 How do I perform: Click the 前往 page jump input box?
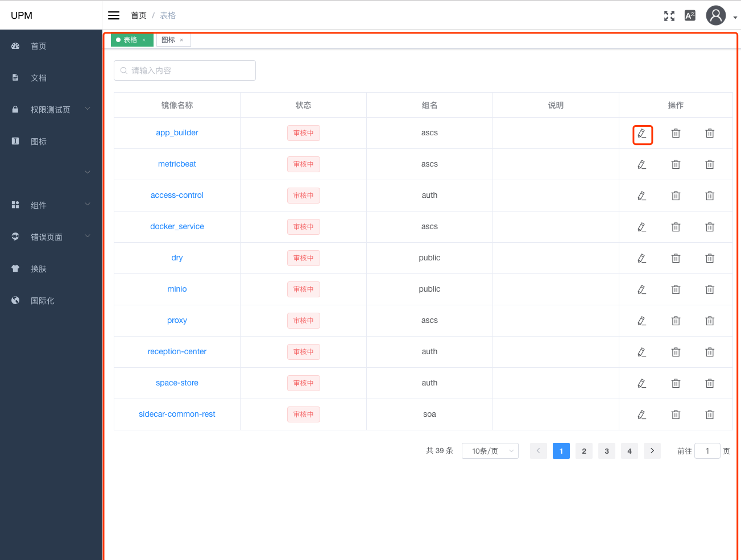point(707,451)
